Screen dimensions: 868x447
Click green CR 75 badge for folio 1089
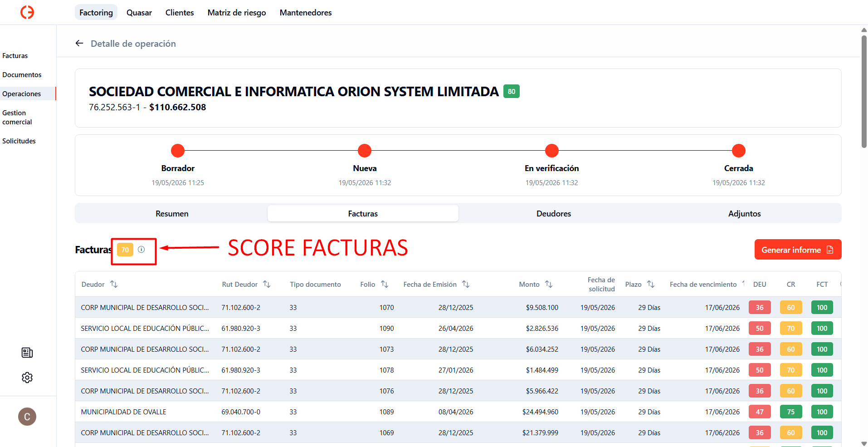click(791, 412)
